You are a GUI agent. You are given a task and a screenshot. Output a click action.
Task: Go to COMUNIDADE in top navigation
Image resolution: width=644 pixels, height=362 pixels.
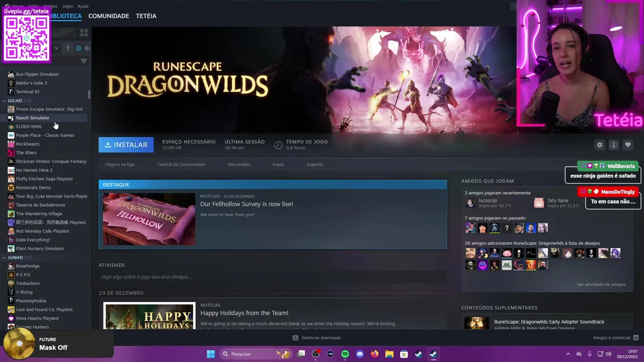click(x=109, y=16)
